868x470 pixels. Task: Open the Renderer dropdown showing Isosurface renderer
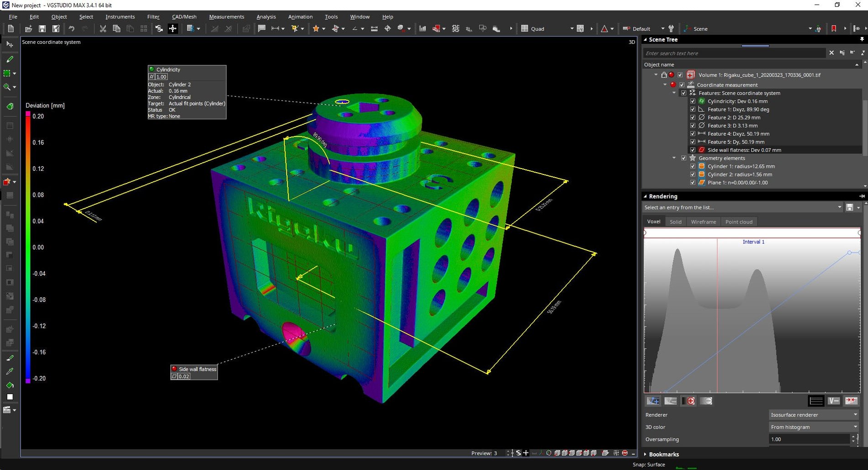point(814,415)
